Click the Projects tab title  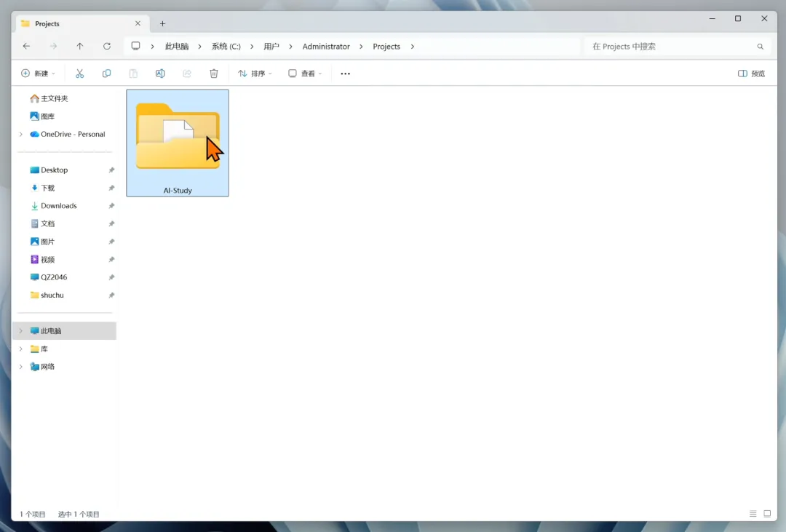[47, 23]
